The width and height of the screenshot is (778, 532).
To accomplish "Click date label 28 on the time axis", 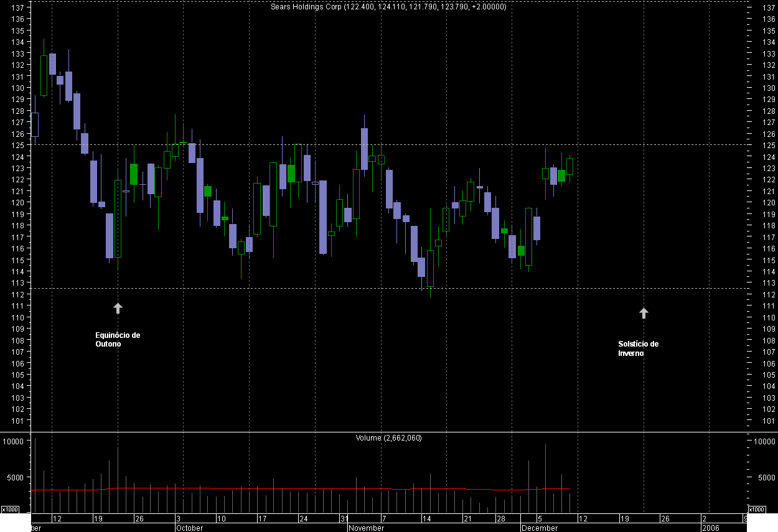I will click(500, 518).
